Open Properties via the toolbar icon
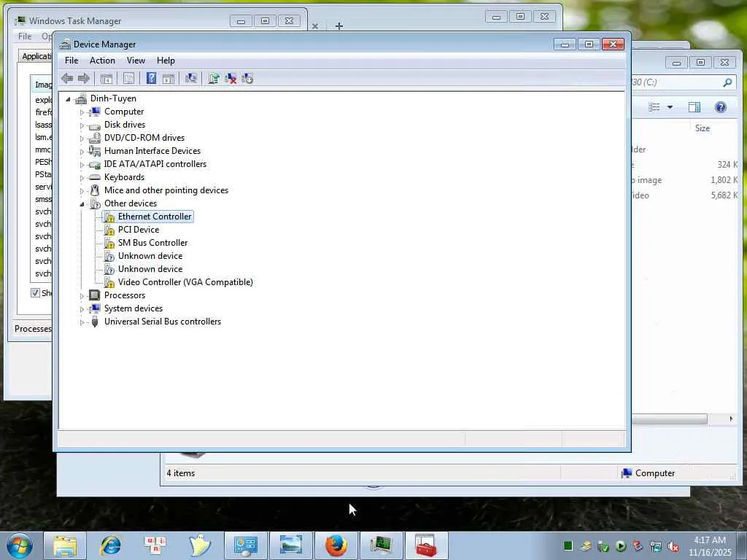The width and height of the screenshot is (747, 560). (x=128, y=79)
